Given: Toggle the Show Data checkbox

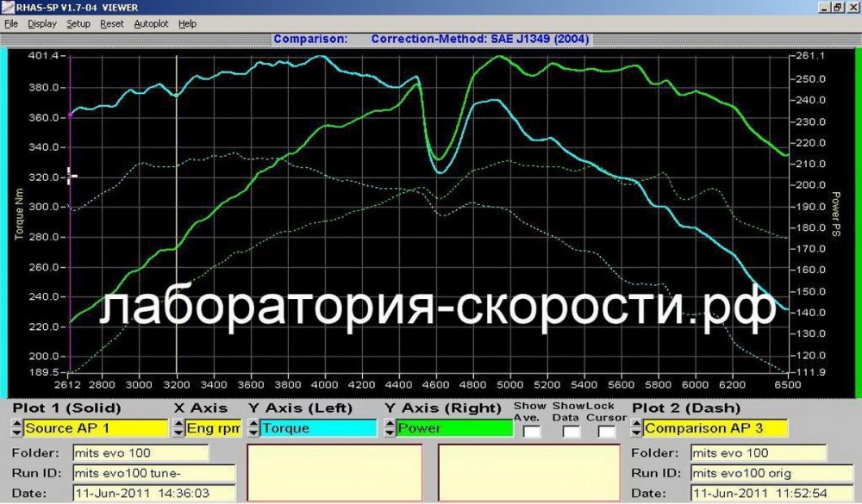Looking at the screenshot, I should 571,431.
